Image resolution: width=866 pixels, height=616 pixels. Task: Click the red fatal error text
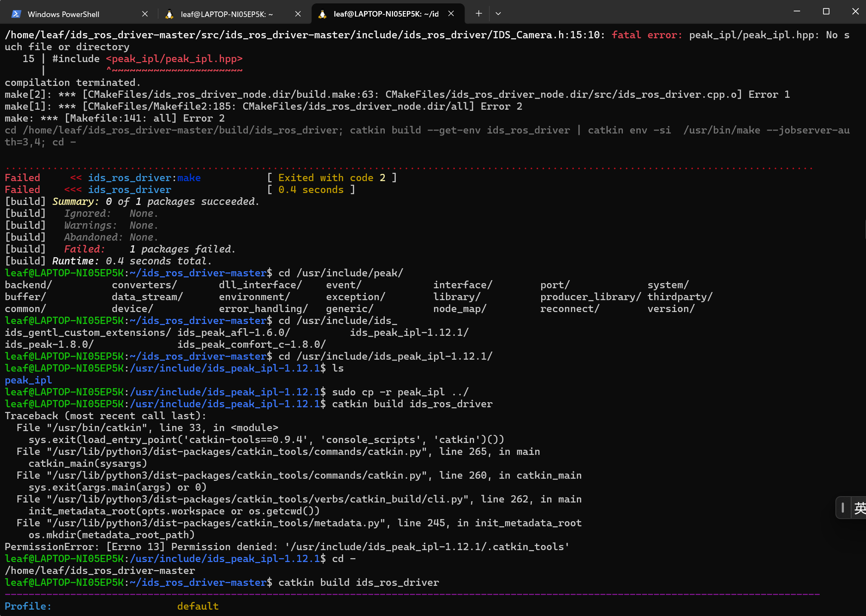pyautogui.click(x=646, y=35)
